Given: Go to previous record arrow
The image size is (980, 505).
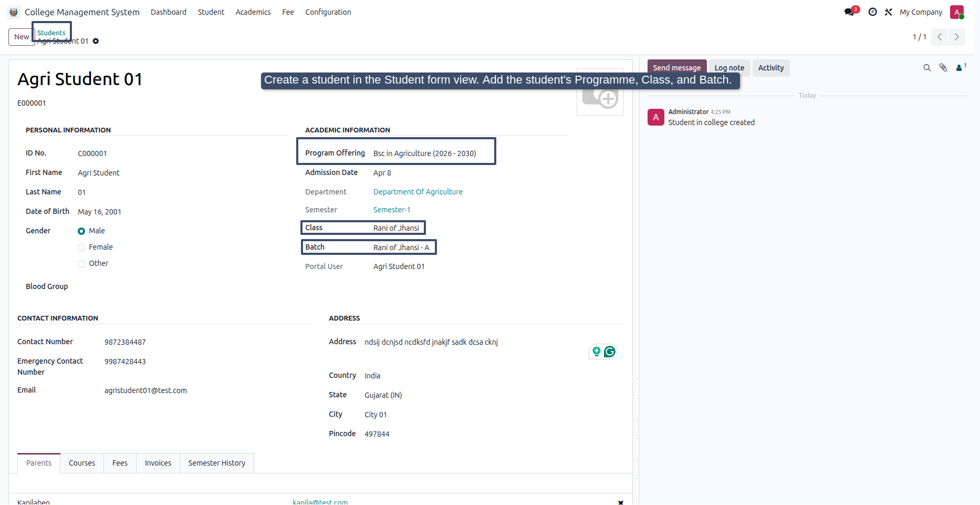Looking at the screenshot, I should click(940, 37).
